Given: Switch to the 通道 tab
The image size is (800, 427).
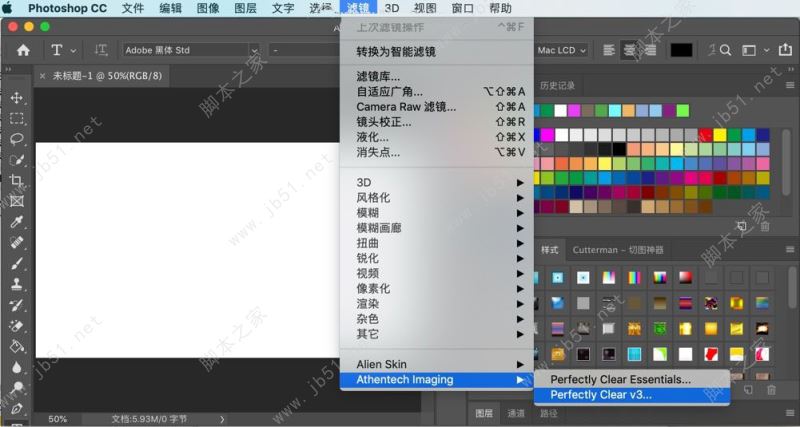Looking at the screenshot, I should pyautogui.click(x=516, y=413).
